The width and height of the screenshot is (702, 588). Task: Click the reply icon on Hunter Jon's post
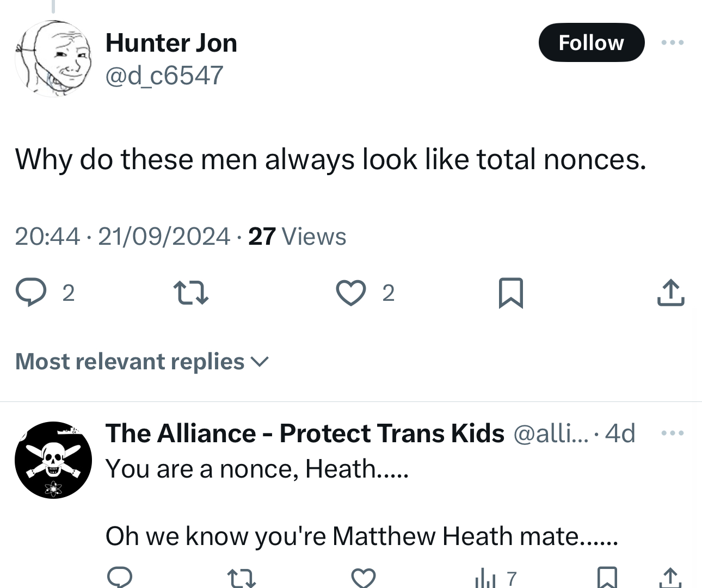pyautogui.click(x=30, y=292)
